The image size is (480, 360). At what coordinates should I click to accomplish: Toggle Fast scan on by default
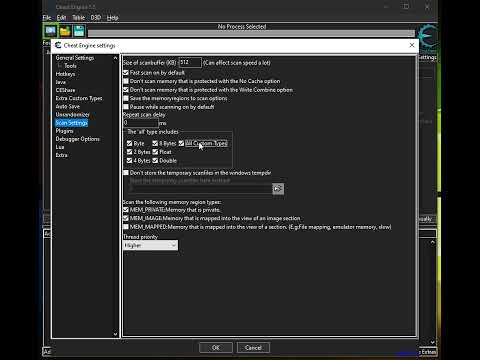[126, 72]
